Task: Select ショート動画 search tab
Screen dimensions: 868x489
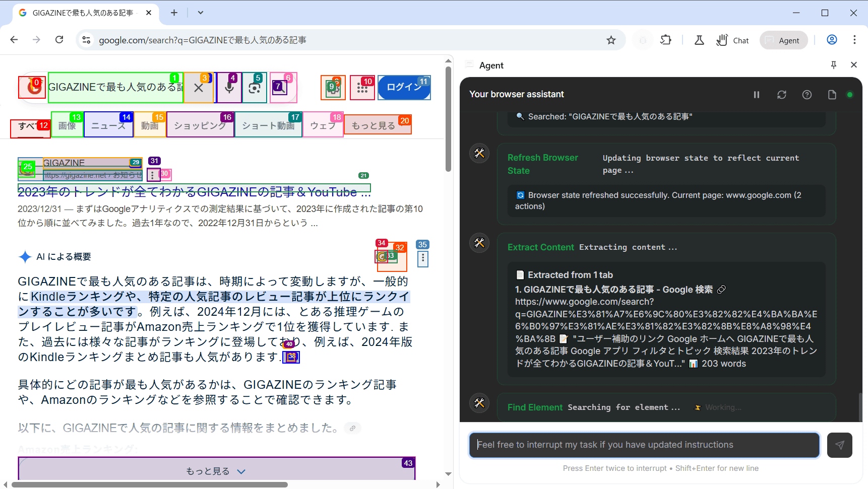Action: (268, 125)
